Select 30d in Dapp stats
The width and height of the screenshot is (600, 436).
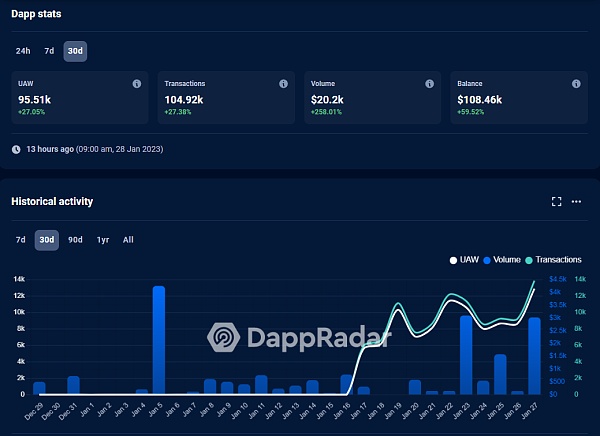(x=75, y=50)
